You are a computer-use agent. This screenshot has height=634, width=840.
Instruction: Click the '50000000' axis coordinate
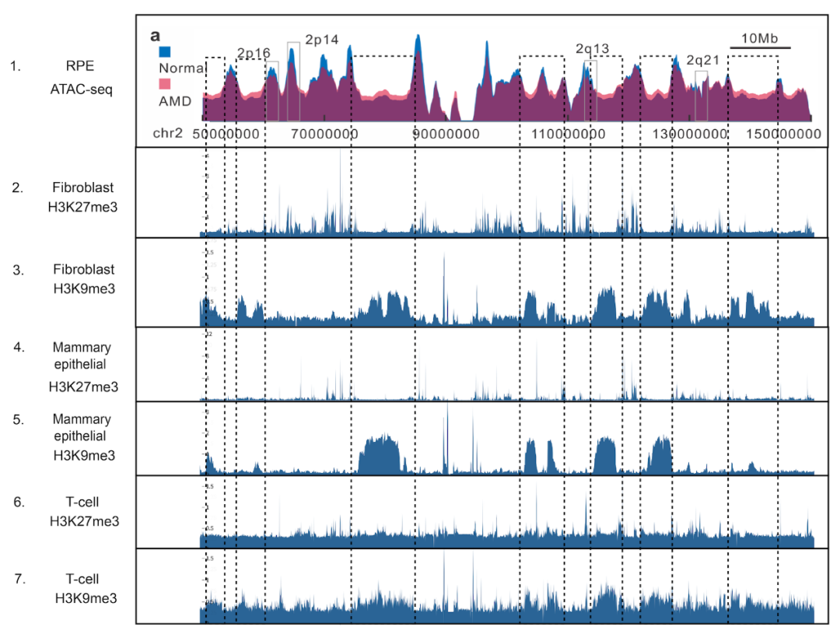pos(226,134)
